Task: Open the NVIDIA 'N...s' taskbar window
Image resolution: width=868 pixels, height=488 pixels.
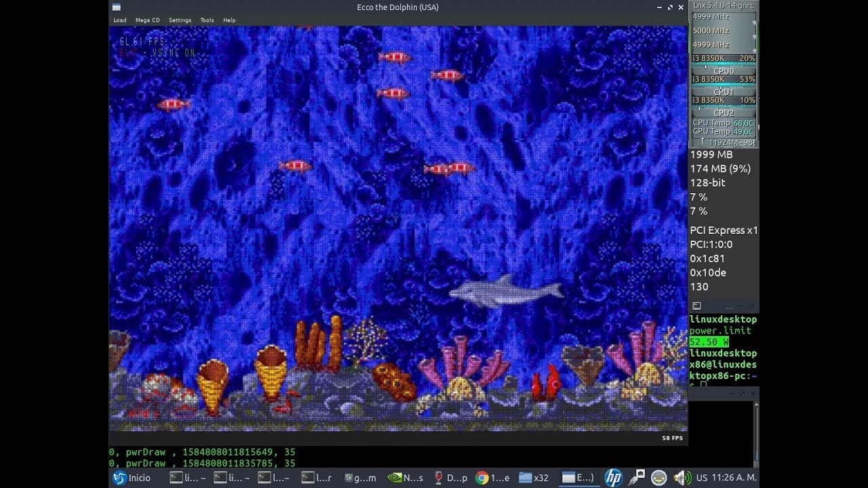Action: click(x=406, y=478)
